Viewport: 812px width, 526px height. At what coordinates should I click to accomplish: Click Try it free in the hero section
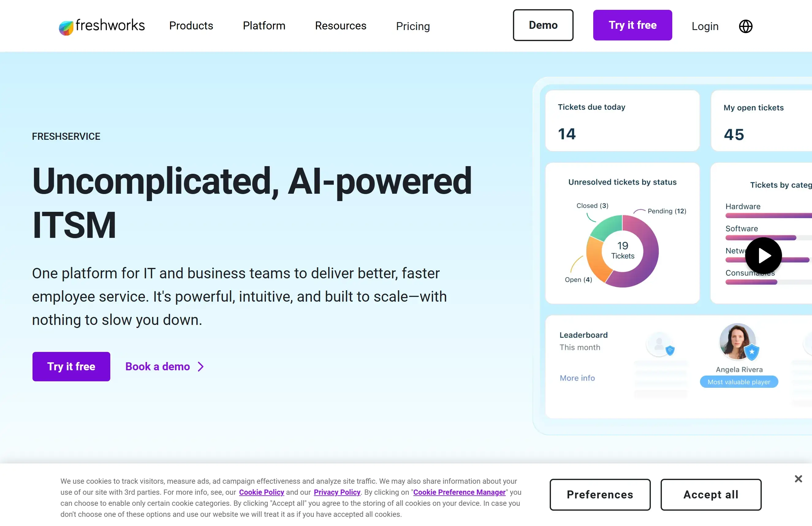pyautogui.click(x=71, y=366)
